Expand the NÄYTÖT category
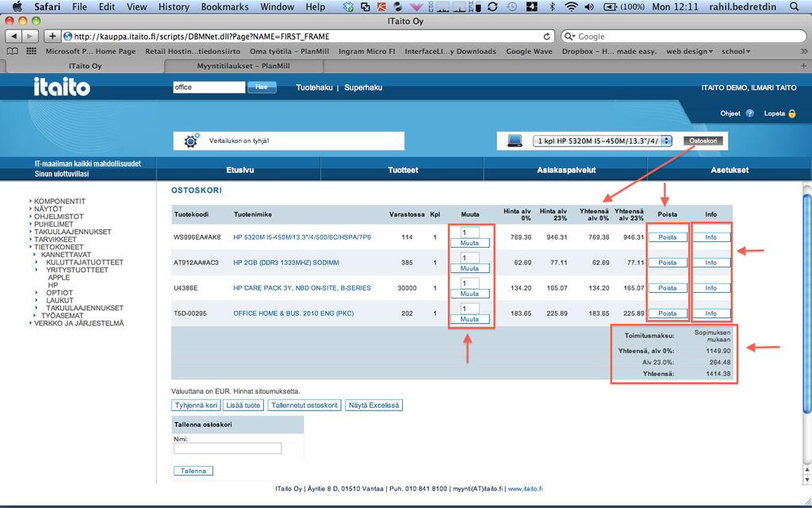This screenshot has height=508, width=812. tap(48, 209)
